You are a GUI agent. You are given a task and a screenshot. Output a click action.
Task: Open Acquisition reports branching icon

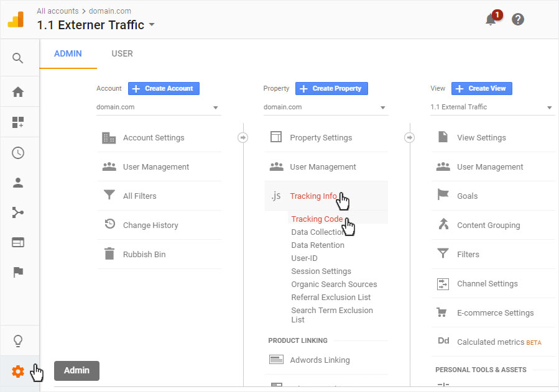point(18,212)
